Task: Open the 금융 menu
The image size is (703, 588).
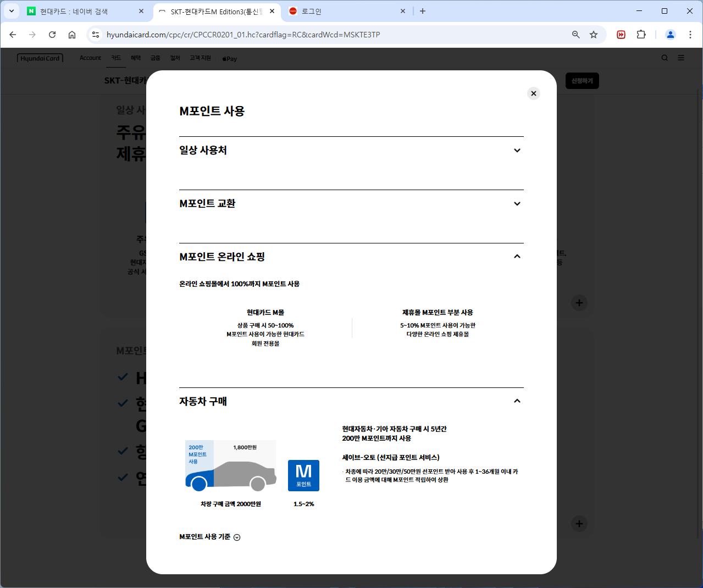Action: (x=156, y=58)
